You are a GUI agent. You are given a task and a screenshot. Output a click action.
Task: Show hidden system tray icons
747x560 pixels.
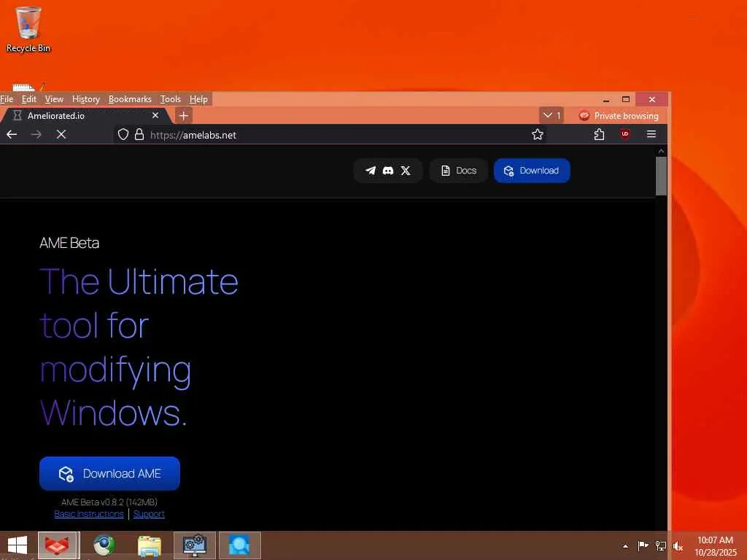pyautogui.click(x=625, y=546)
